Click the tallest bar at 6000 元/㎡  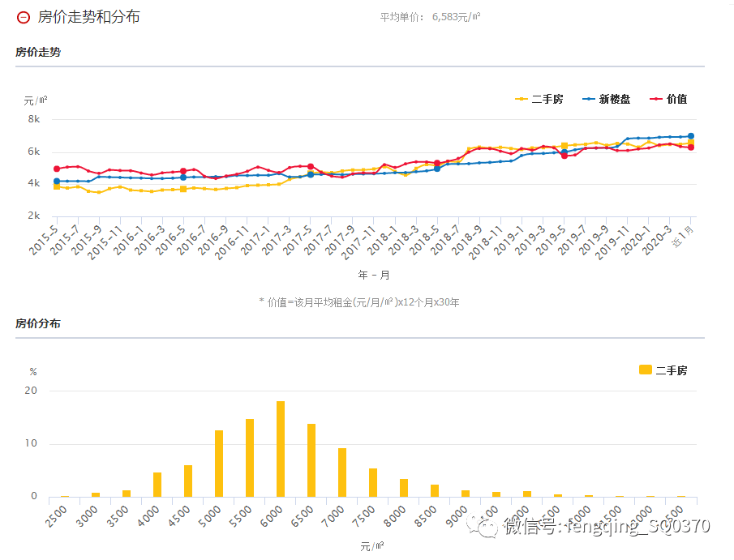281,449
